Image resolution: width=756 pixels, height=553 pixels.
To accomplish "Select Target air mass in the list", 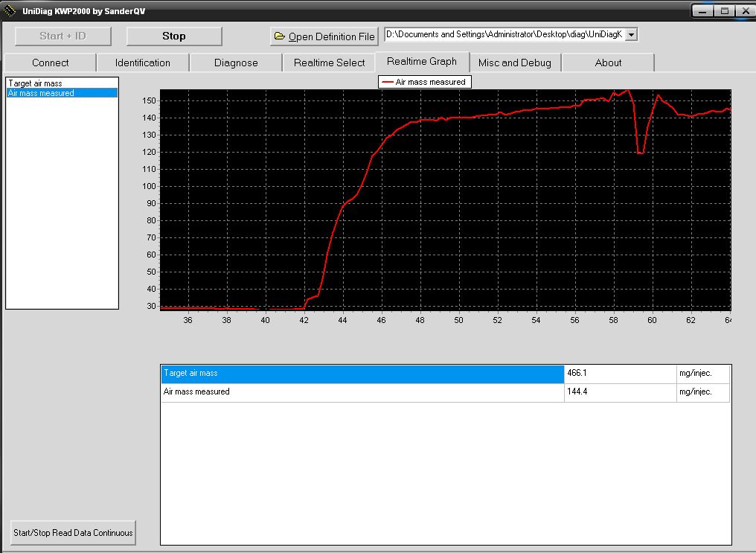I will click(x=36, y=83).
